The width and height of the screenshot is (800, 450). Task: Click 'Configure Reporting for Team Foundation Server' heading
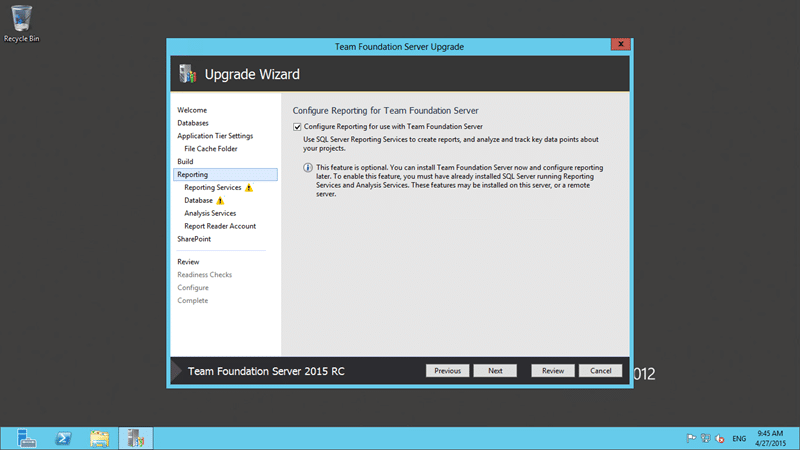click(x=385, y=111)
